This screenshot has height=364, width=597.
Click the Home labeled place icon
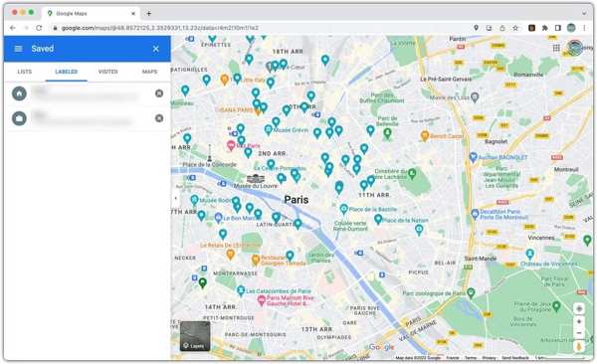[x=19, y=93]
